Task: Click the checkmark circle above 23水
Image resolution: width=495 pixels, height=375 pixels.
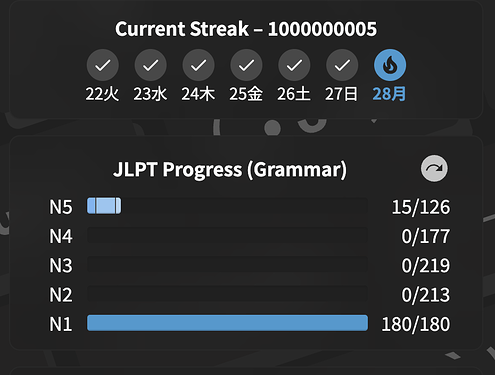Action: click(151, 65)
